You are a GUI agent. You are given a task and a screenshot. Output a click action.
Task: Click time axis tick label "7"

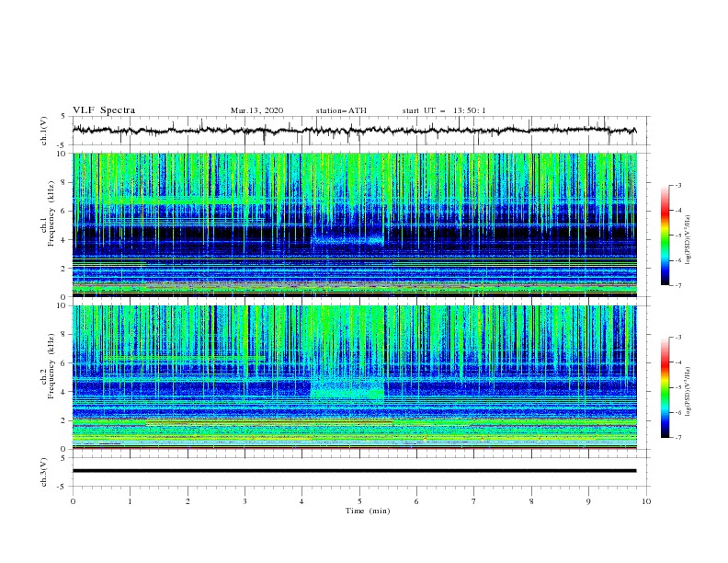[x=474, y=501]
